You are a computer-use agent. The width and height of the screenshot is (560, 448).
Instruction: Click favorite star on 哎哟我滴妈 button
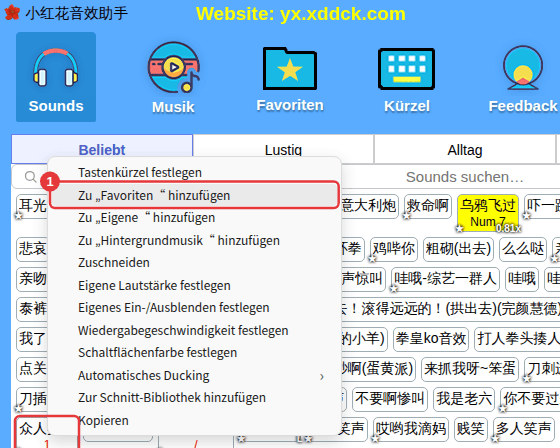coord(375,438)
